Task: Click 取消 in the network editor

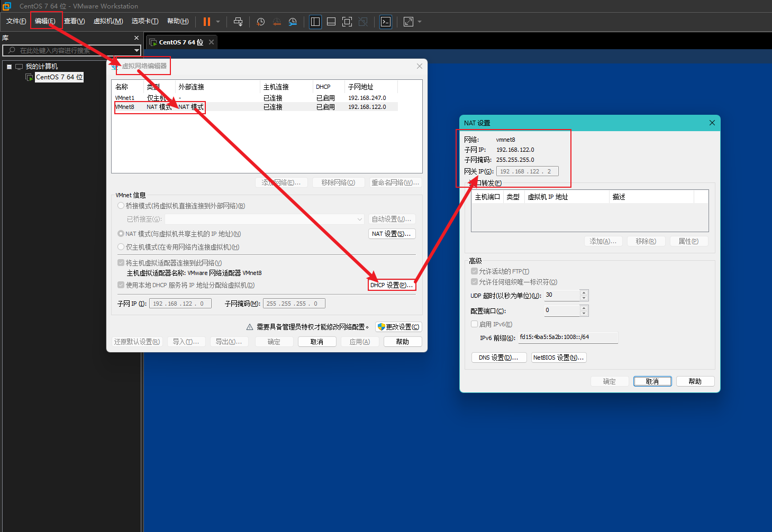Action: click(317, 342)
